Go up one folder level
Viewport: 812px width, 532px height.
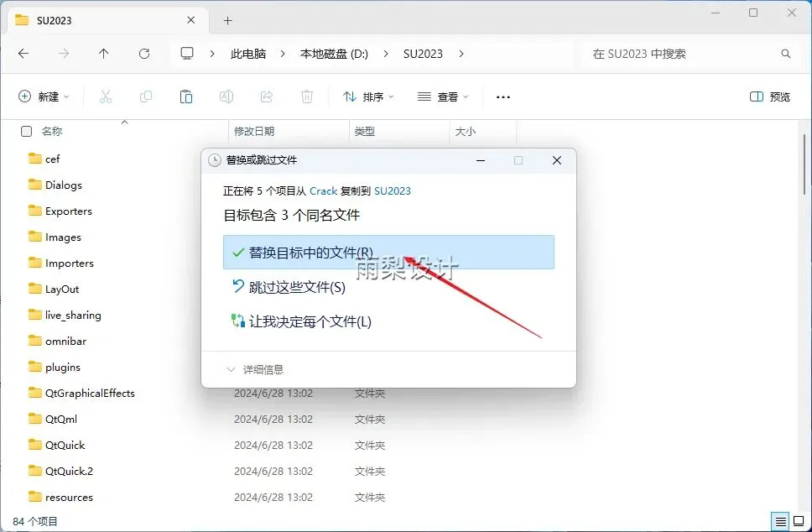click(103, 54)
